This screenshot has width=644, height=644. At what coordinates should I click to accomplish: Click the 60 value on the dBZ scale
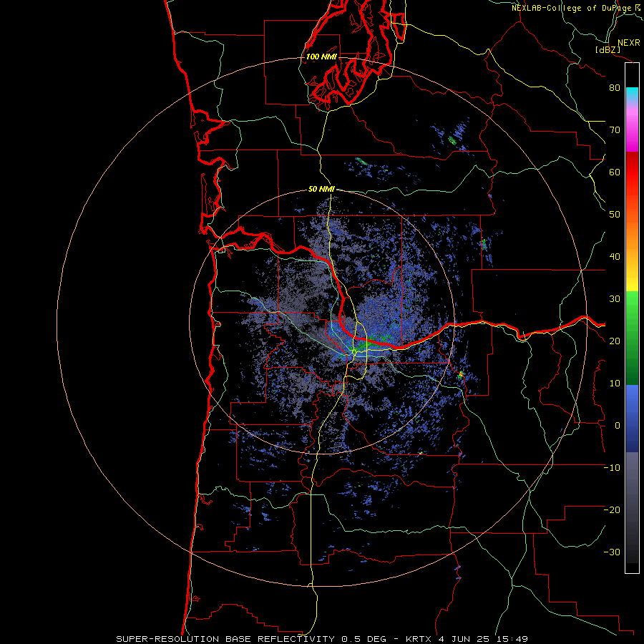(615, 172)
